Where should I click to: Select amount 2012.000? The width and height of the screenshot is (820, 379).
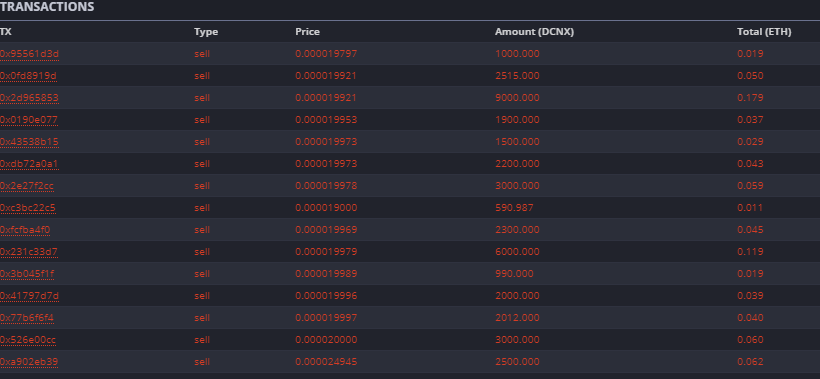point(517,317)
